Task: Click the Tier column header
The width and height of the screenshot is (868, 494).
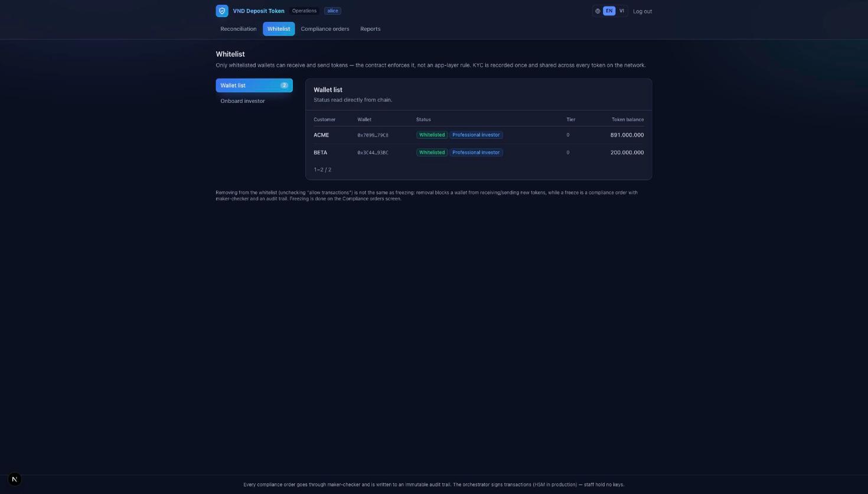Action: pyautogui.click(x=570, y=119)
